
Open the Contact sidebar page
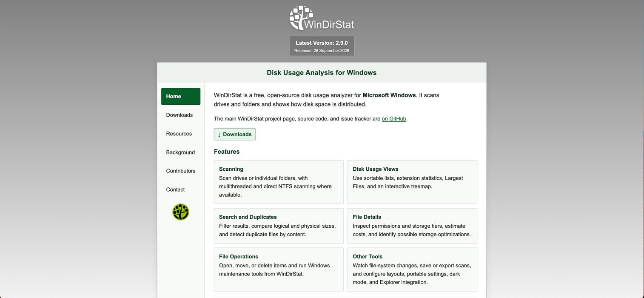coord(181,189)
